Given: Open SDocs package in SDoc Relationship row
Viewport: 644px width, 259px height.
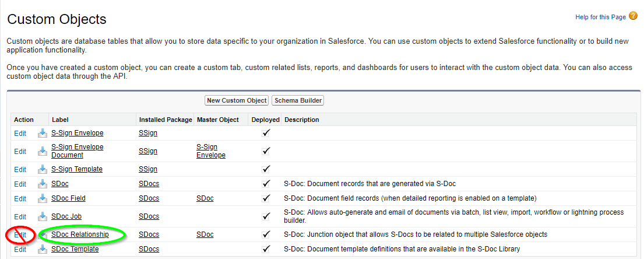Looking at the screenshot, I should [x=149, y=235].
